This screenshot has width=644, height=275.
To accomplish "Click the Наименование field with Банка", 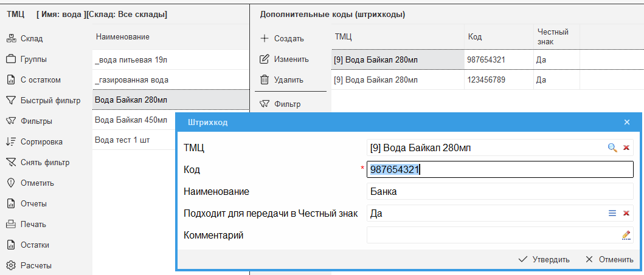I will pos(499,192).
